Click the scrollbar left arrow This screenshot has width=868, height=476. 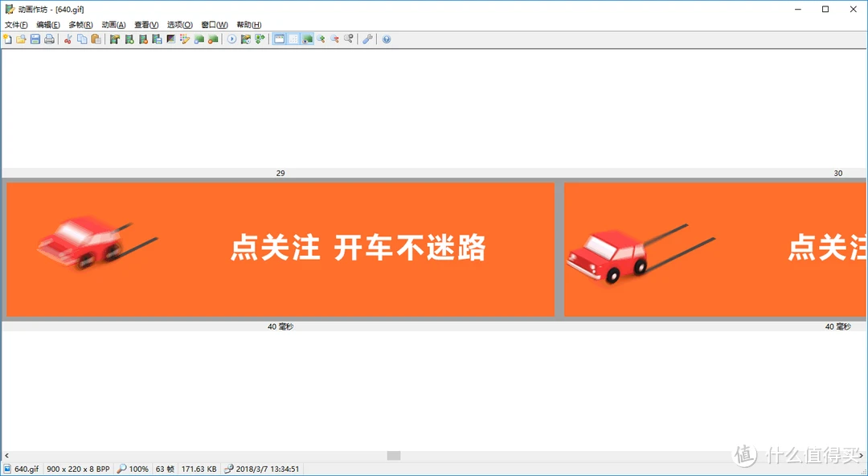[6, 456]
